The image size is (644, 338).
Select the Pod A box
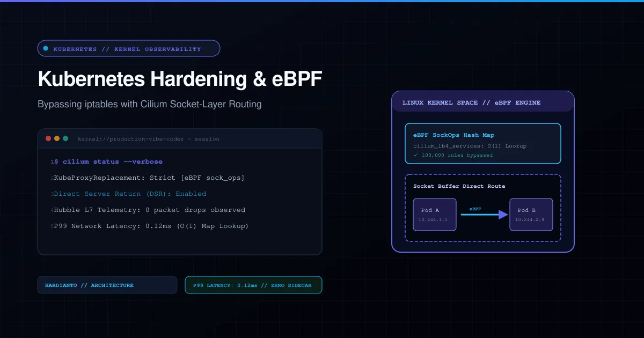click(x=435, y=215)
